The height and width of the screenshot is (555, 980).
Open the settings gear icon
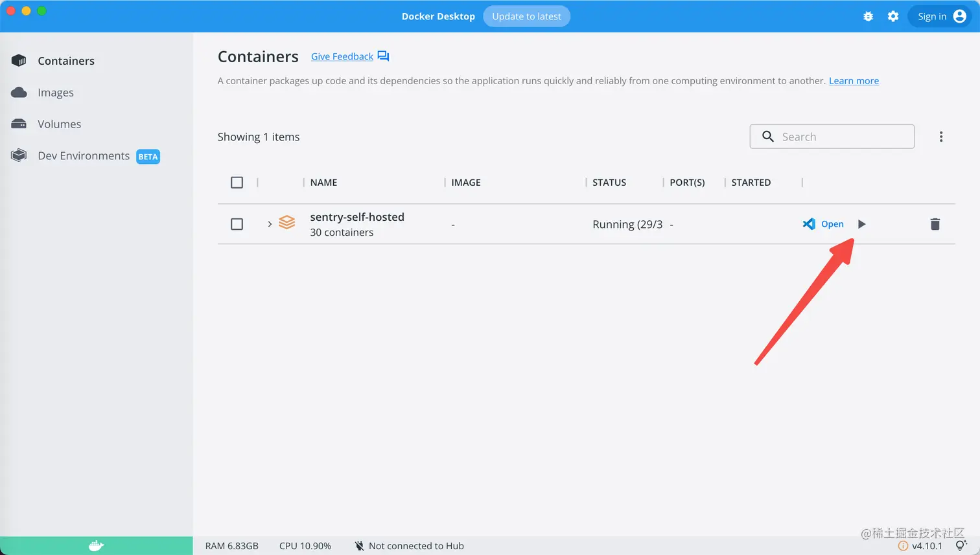893,16
